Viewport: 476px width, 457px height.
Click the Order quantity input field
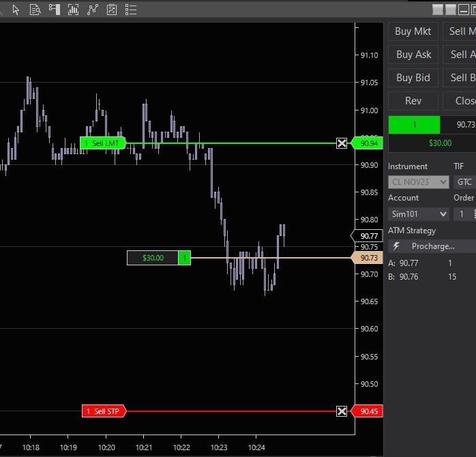465,213
